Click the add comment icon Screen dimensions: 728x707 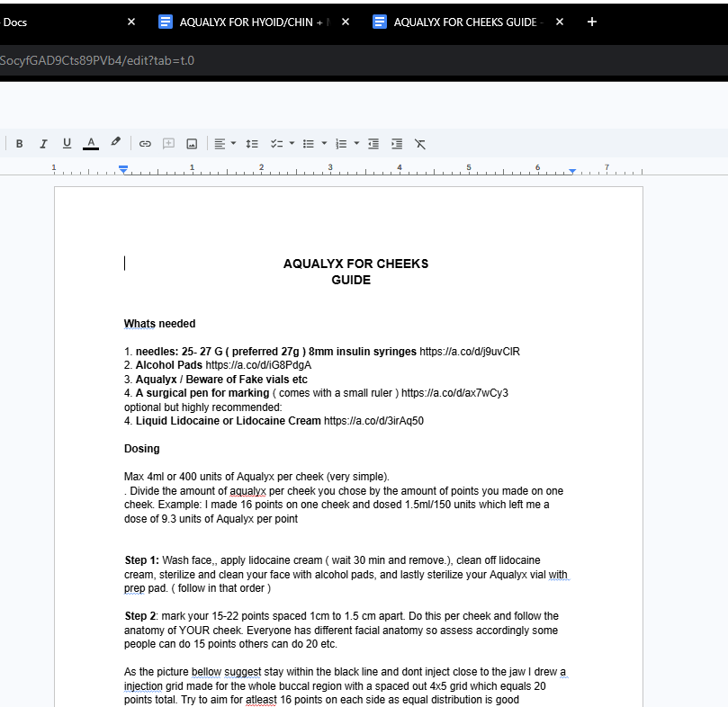(x=167, y=144)
